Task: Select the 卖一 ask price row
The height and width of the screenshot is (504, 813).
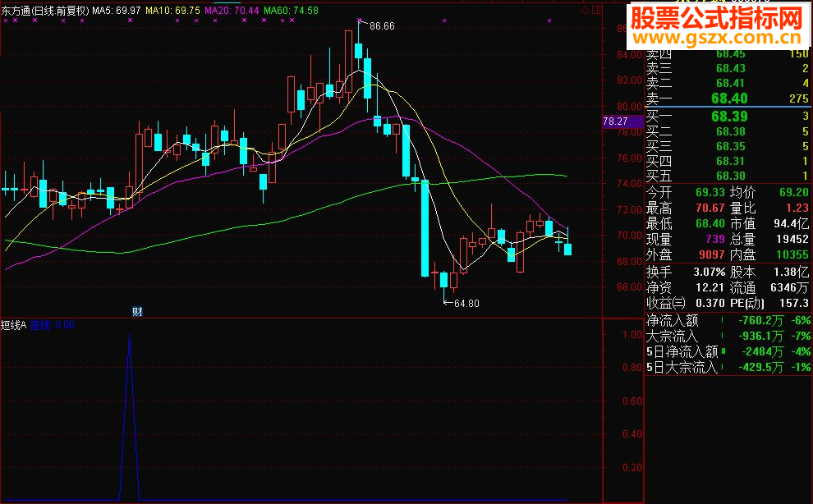Action: pos(727,98)
